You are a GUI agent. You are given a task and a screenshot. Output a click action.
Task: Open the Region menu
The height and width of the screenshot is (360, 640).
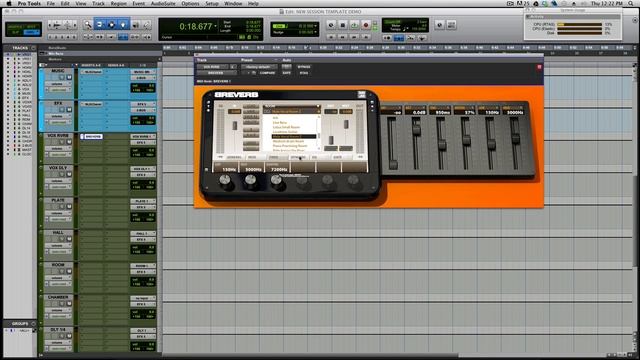(118, 3)
